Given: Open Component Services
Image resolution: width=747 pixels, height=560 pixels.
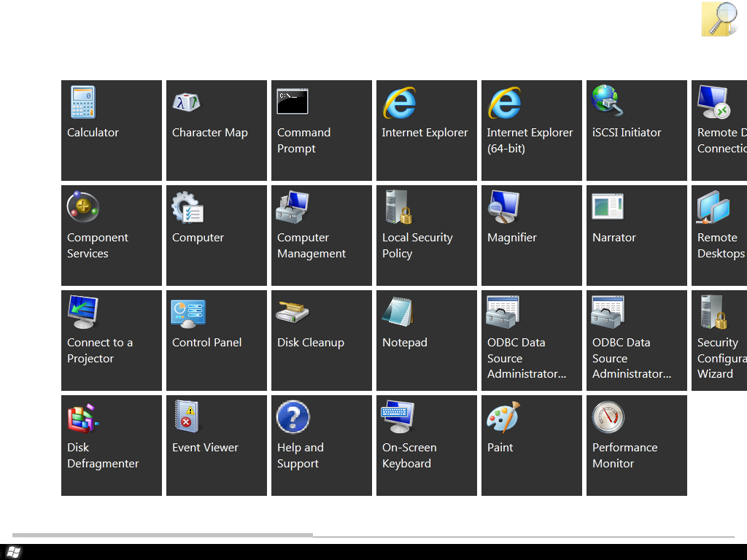Looking at the screenshot, I should [112, 236].
